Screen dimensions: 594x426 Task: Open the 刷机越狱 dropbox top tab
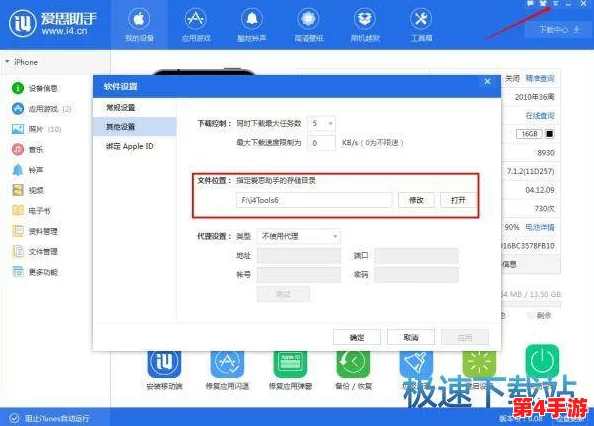point(365,25)
